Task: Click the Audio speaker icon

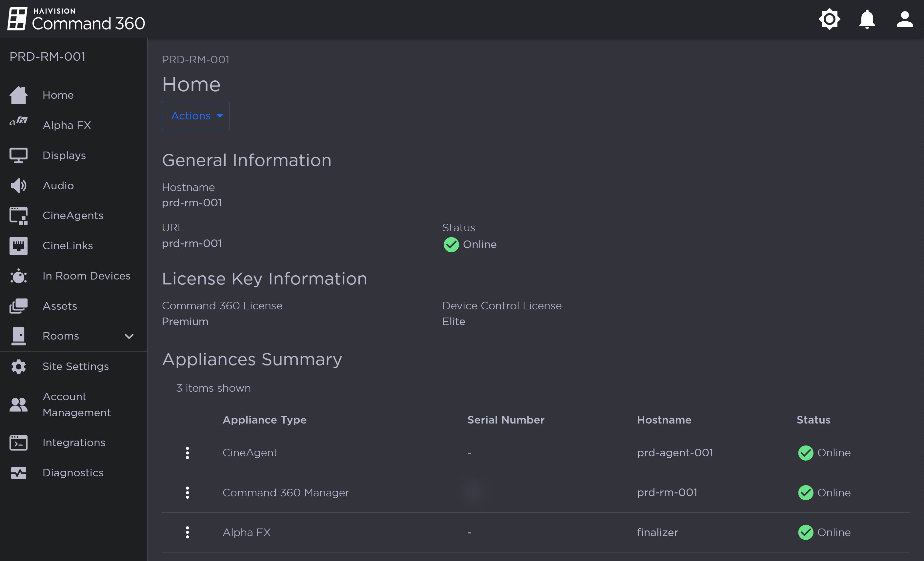Action: click(18, 185)
